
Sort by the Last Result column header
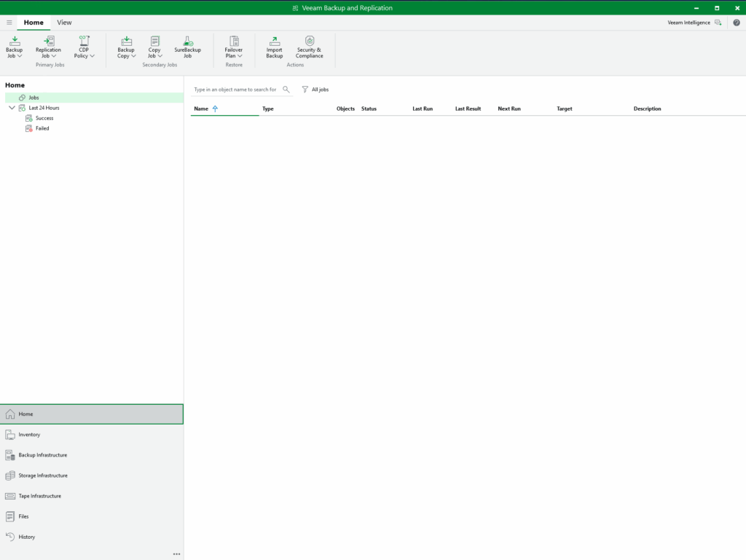point(468,109)
